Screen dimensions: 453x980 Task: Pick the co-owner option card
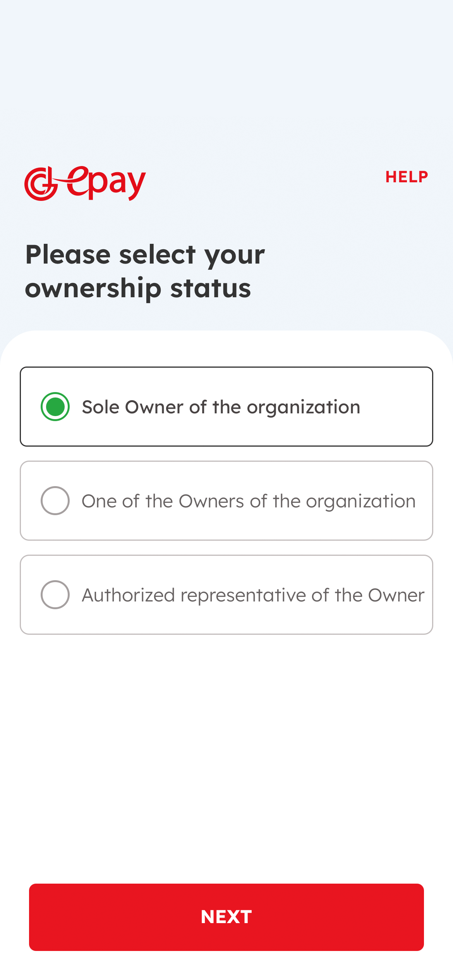(x=226, y=500)
